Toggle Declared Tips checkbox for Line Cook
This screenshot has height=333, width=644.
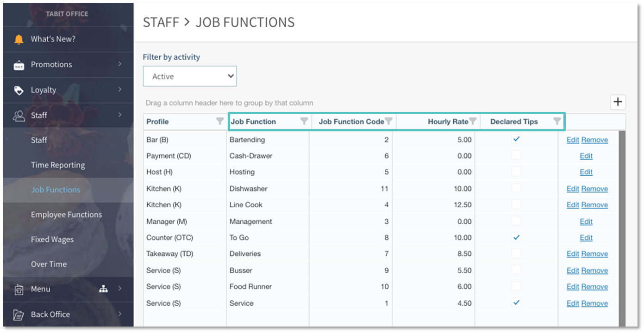pos(516,204)
